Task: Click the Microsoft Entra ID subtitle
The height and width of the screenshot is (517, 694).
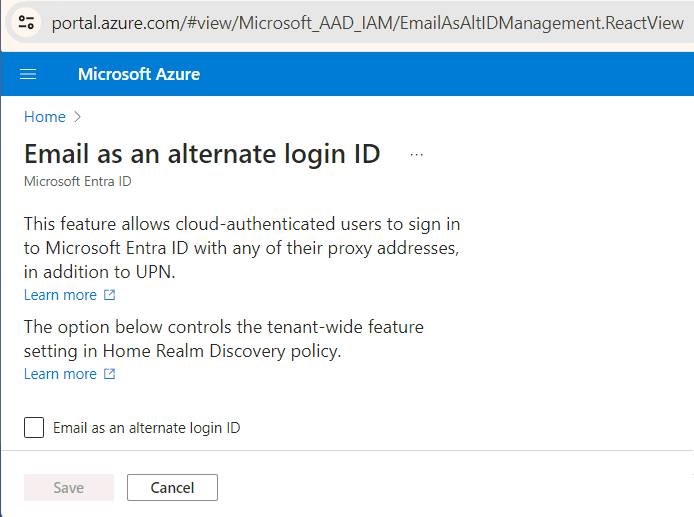Action: coord(77,181)
